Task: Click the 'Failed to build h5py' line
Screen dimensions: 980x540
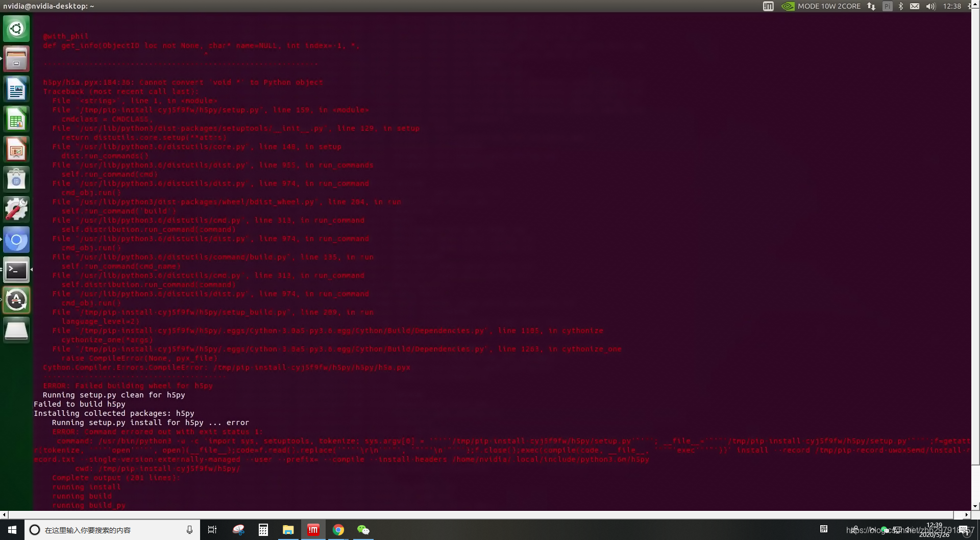Action: (x=80, y=404)
